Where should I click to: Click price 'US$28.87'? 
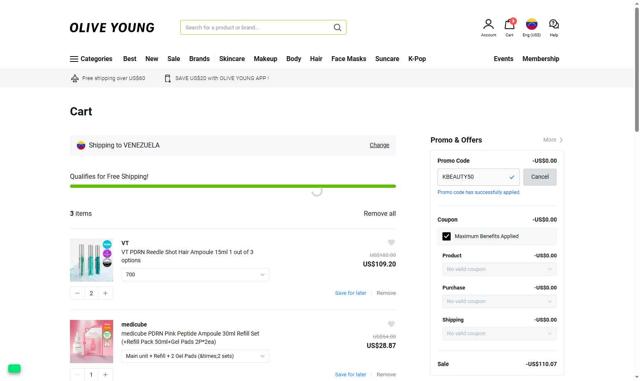pos(381,345)
